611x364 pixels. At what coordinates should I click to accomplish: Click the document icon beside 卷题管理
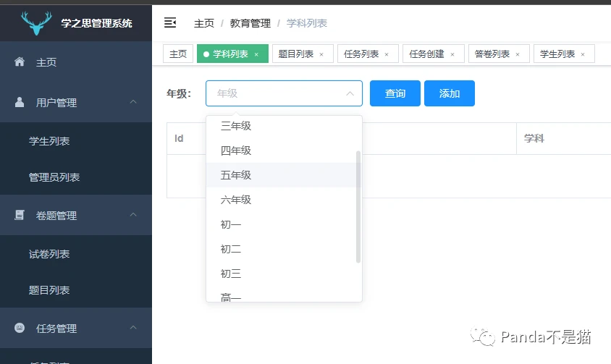pyautogui.click(x=20, y=215)
